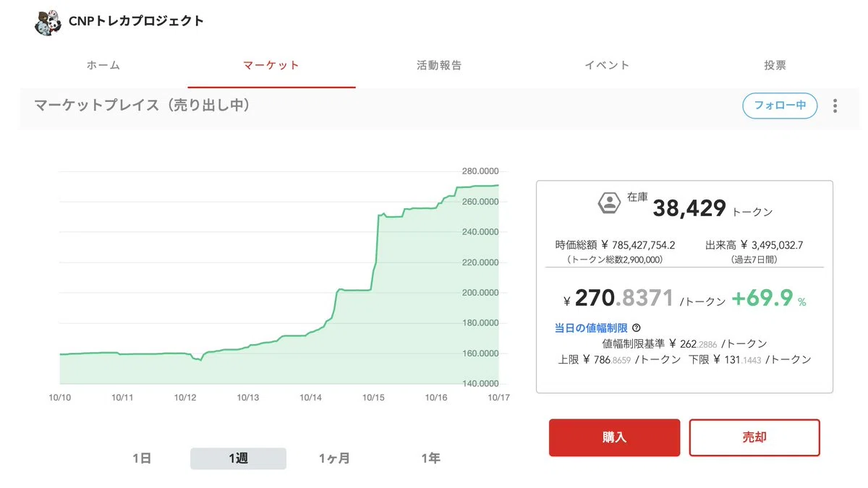Open the three-dot more options menu
This screenshot has height=488, width=868.
coord(835,106)
